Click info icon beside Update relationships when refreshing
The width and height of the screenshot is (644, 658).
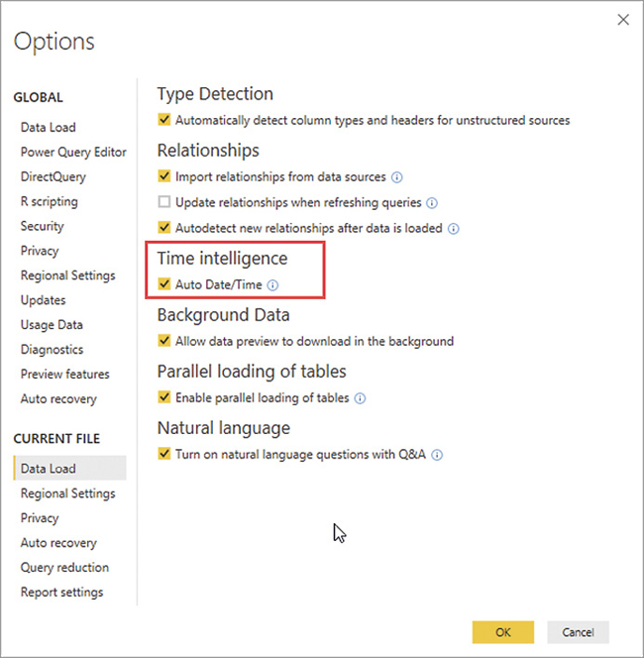tap(432, 203)
